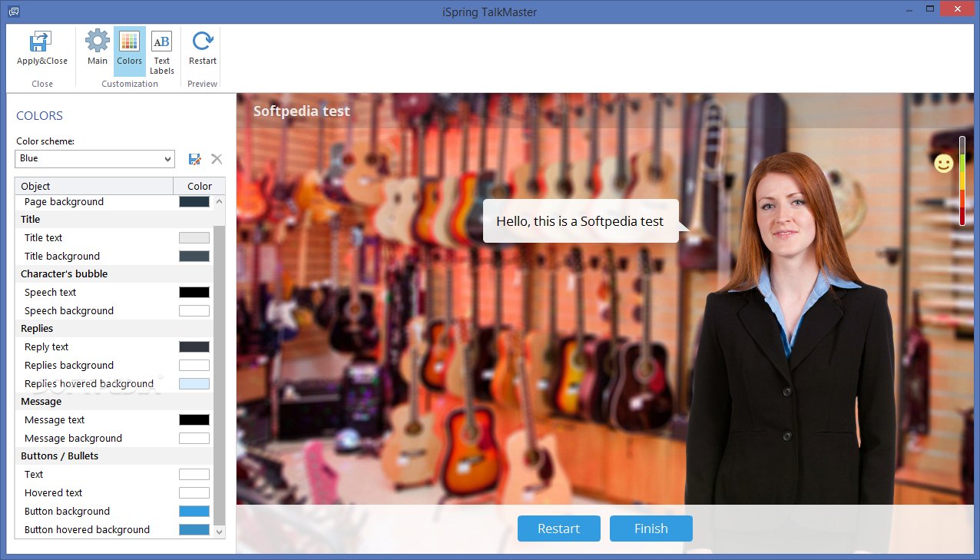Click the Restart preview icon in ribbon
Image resolution: width=980 pixels, height=560 pixels.
coord(203,41)
